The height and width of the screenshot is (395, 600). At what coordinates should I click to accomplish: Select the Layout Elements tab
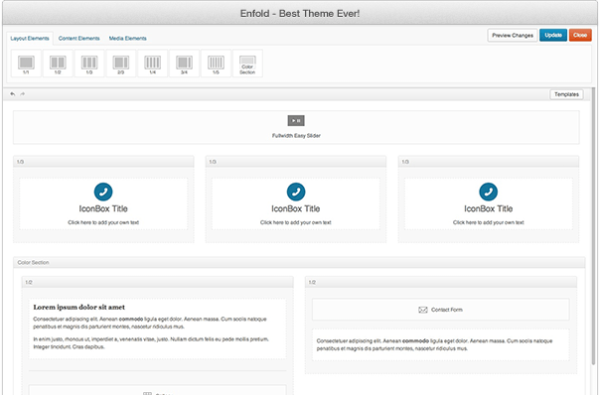pos(29,38)
